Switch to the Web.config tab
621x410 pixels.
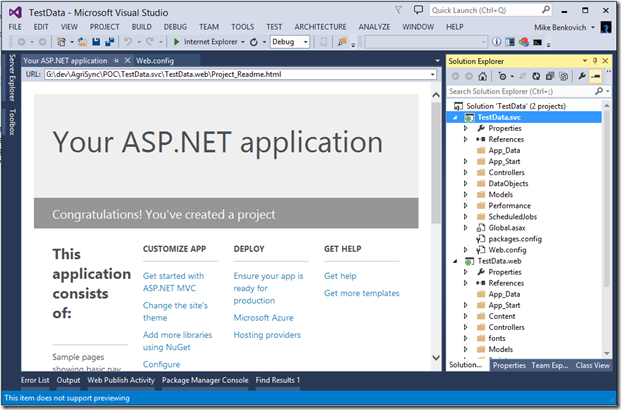[155, 61]
